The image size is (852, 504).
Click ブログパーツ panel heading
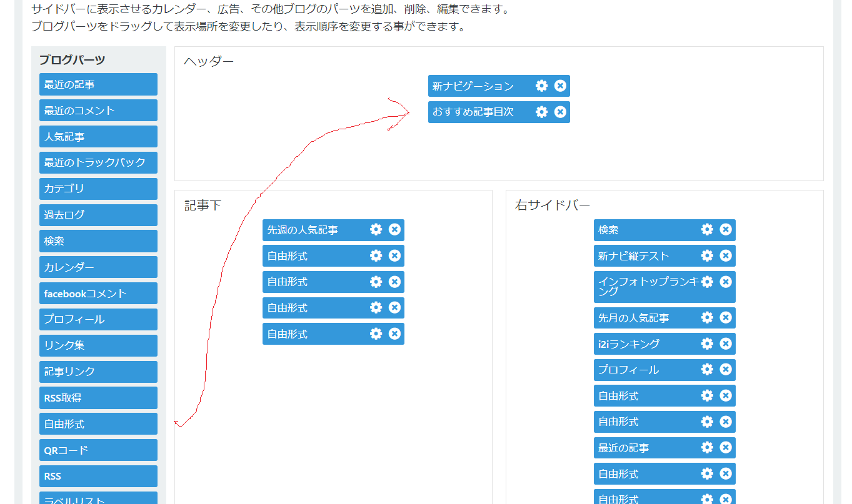[72, 60]
